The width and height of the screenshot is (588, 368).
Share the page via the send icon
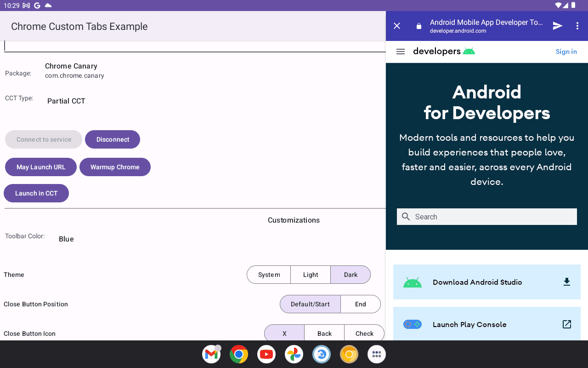pyautogui.click(x=557, y=26)
